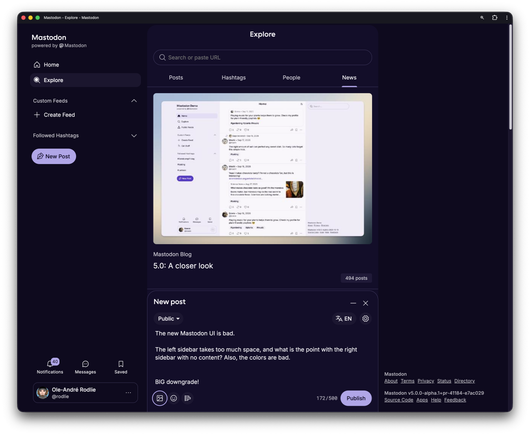
Task: Click the Explore page heading
Action: tap(262, 34)
